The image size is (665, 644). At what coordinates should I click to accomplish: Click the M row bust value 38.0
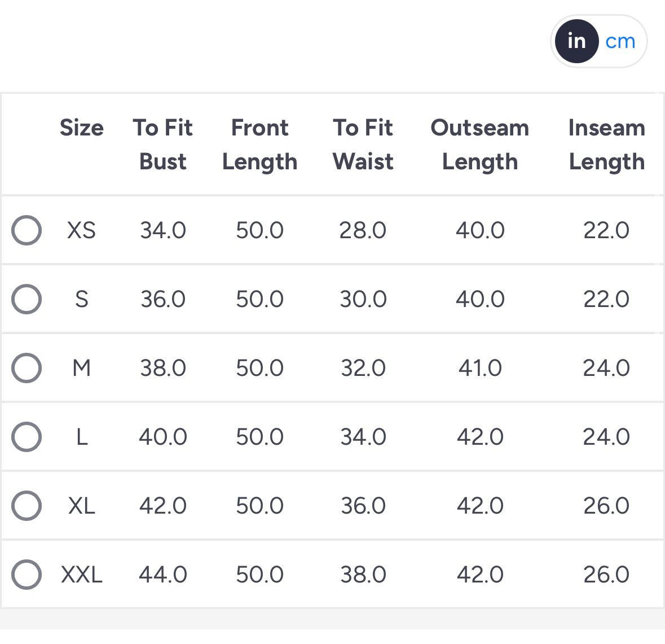163,368
